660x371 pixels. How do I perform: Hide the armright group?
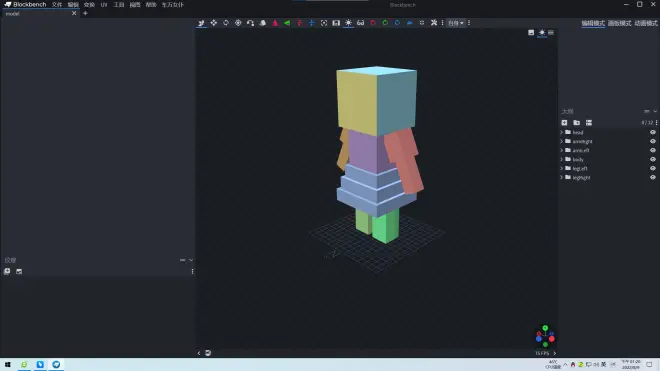(x=653, y=141)
